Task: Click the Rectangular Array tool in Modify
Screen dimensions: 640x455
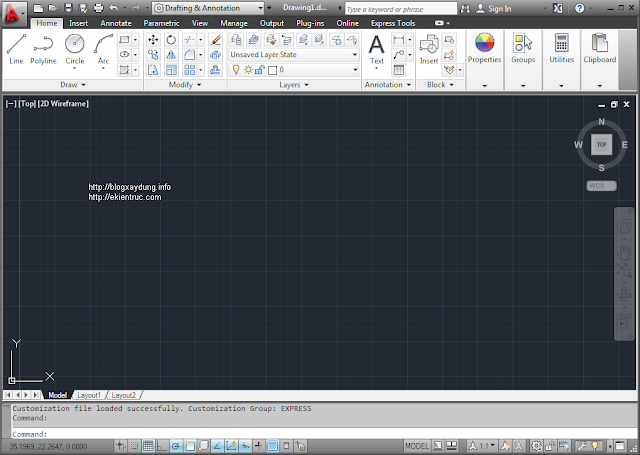Action: [189, 70]
